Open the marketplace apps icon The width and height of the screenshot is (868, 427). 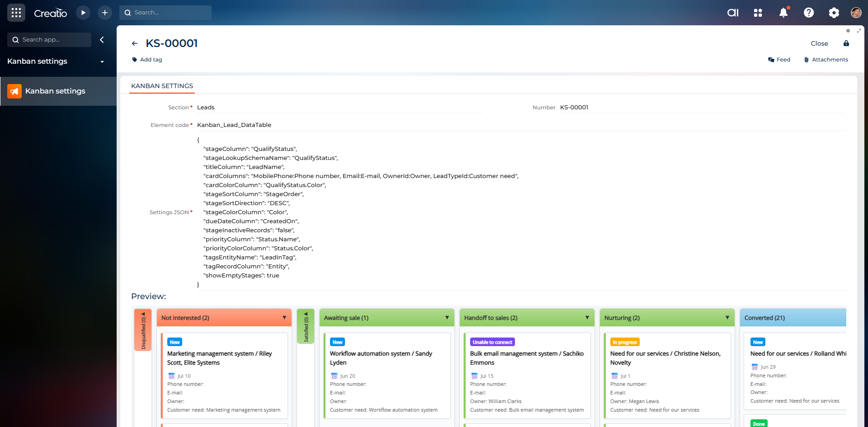pos(758,13)
